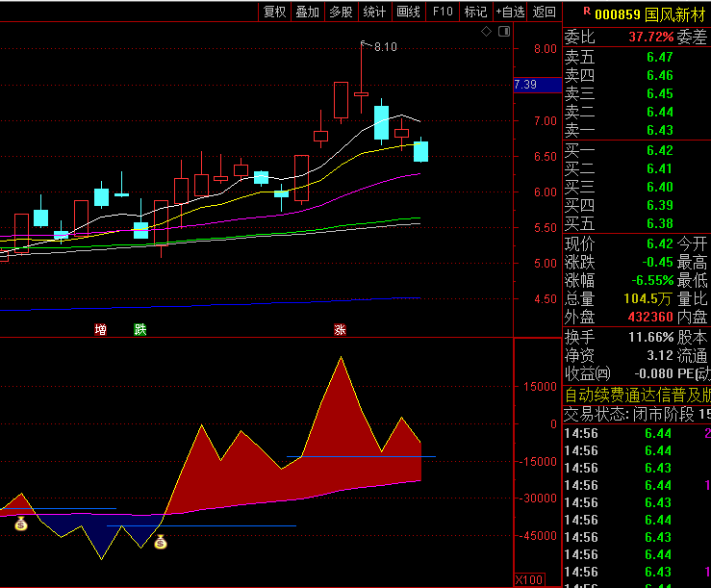Click the green 跌 marker

click(x=140, y=329)
